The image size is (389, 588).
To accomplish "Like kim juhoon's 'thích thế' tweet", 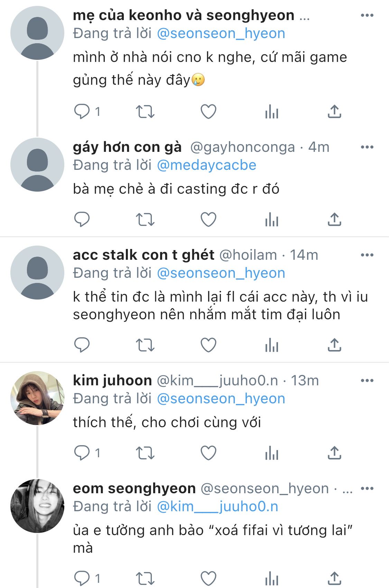I will [x=209, y=453].
